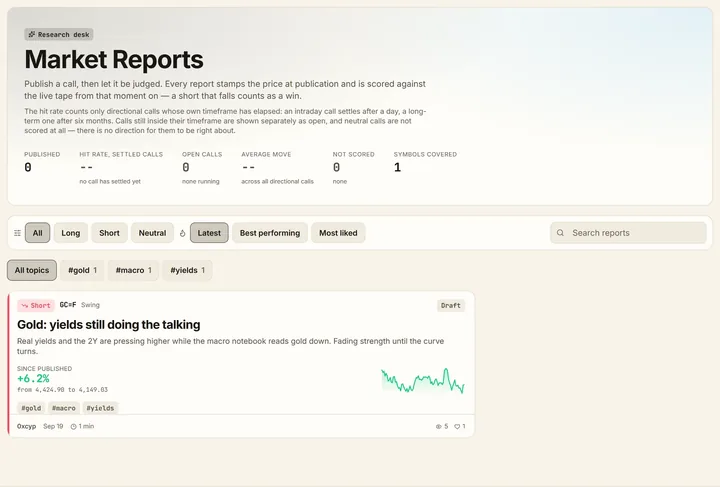
Task: Sort reports by Latest
Action: (209, 233)
